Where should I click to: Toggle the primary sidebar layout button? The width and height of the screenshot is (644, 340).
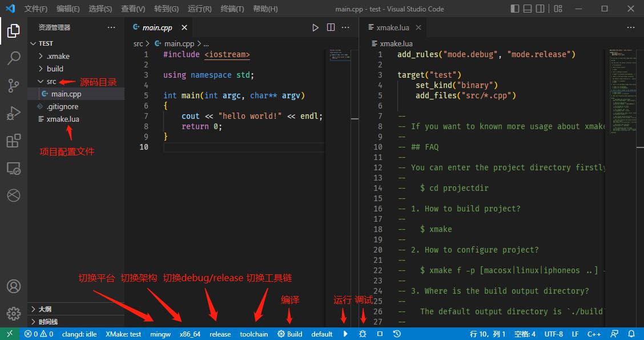(515, 9)
